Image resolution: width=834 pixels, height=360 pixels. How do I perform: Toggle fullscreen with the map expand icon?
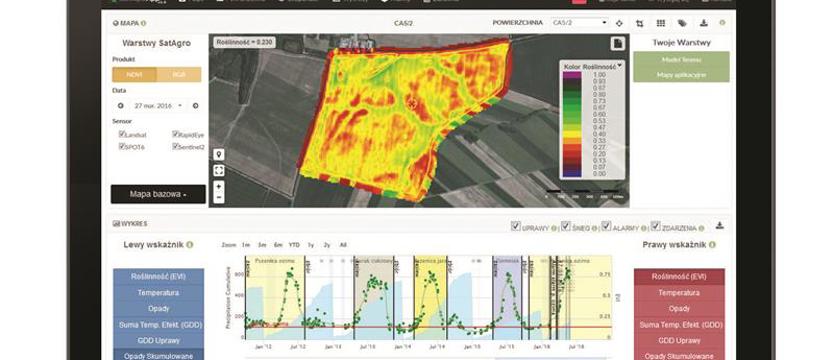pyautogui.click(x=219, y=170)
